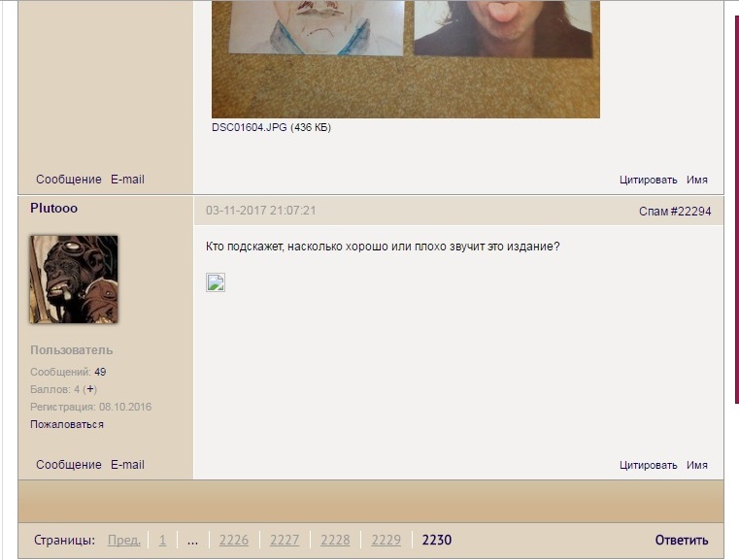The width and height of the screenshot is (739, 560).
Task: Click the broken image icon in Plutooo's post
Action: tap(216, 282)
